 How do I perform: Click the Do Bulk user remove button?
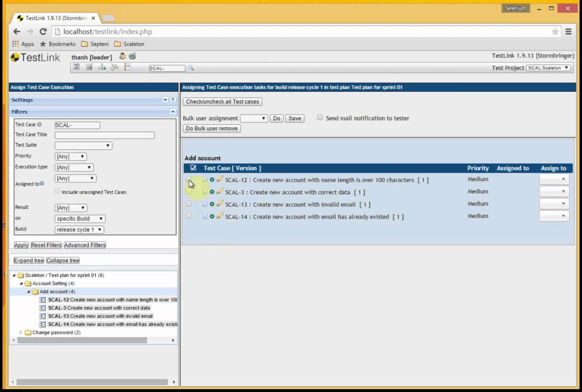[212, 128]
